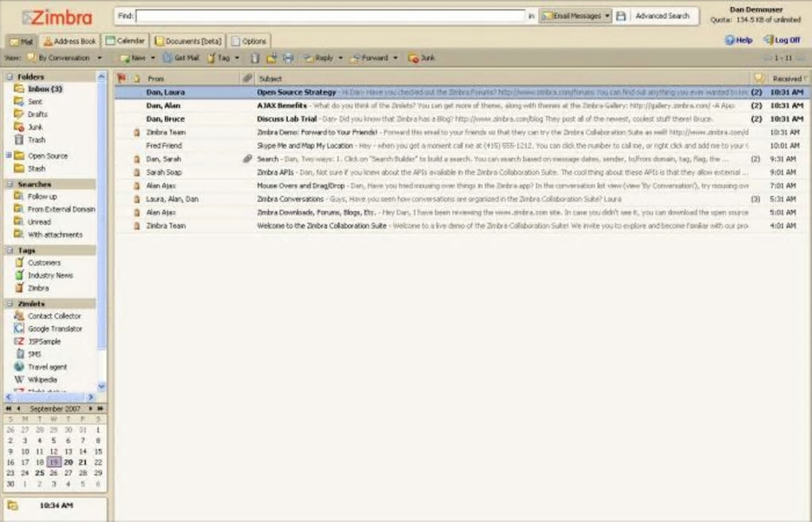Screen dimensions: 812x522
Task: Click the Junk toolbar button
Action: click(422, 58)
